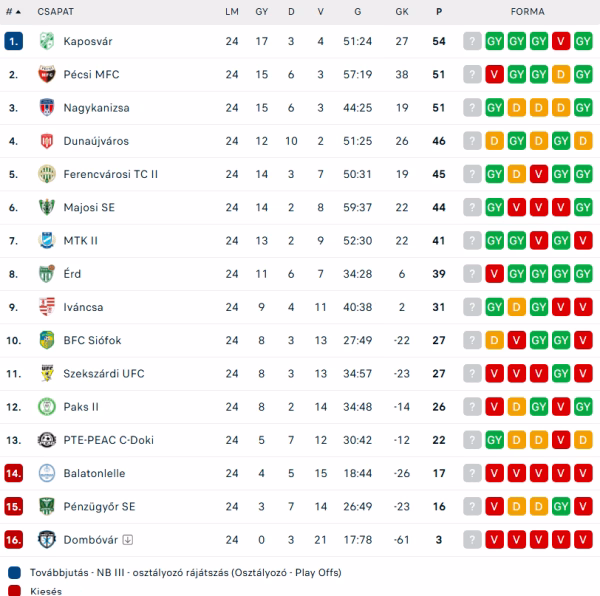Sort by the GK goal difference header
Viewport: 600px width, 596px height.
(402, 11)
